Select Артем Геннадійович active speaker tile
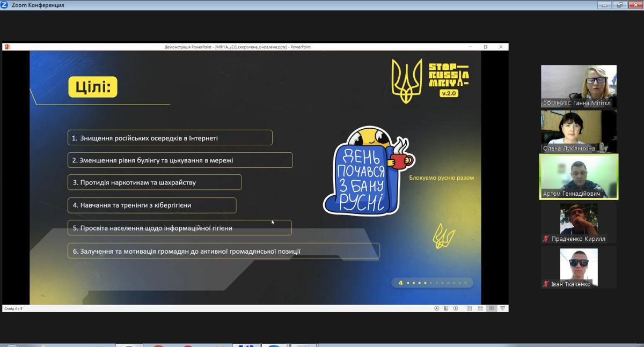 579,176
